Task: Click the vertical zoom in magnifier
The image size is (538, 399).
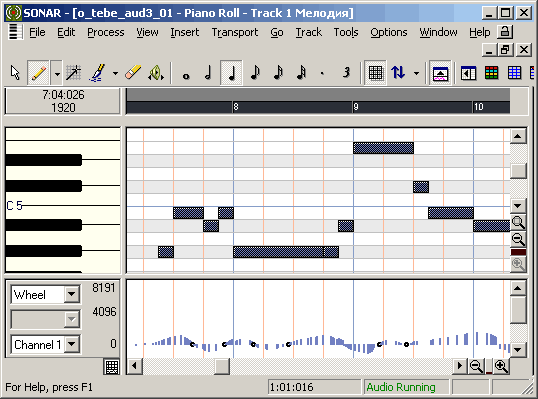Action: point(518,223)
